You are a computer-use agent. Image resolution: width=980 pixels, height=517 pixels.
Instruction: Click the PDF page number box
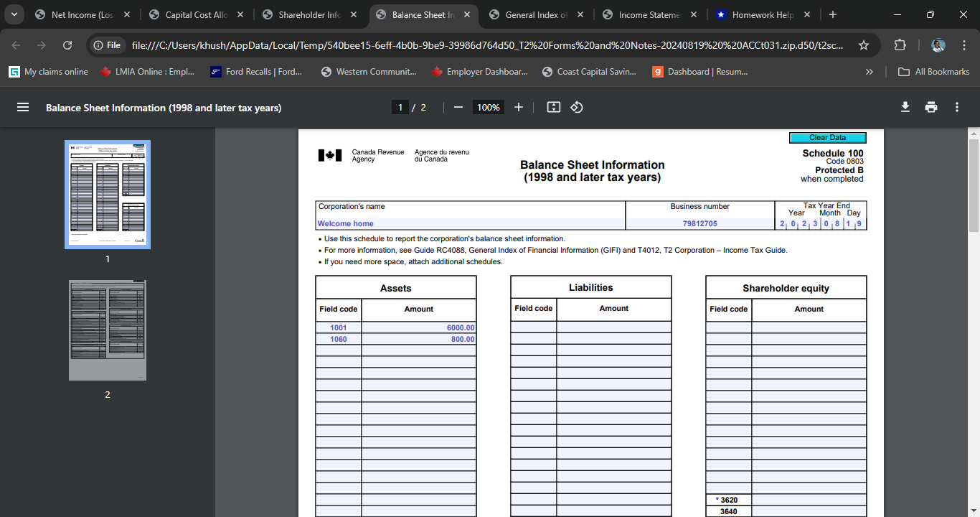[400, 107]
